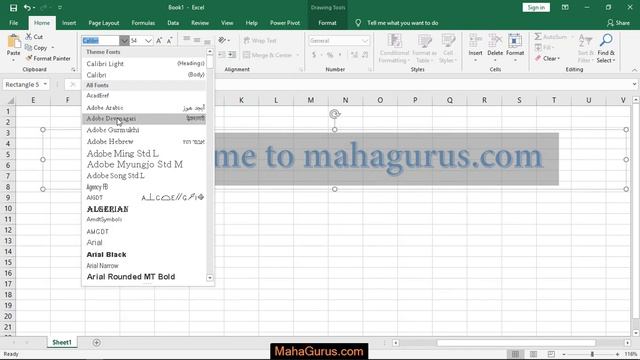Image resolution: width=640 pixels, height=360 pixels.
Task: Open the font name dropdown arrow
Action: tap(124, 40)
